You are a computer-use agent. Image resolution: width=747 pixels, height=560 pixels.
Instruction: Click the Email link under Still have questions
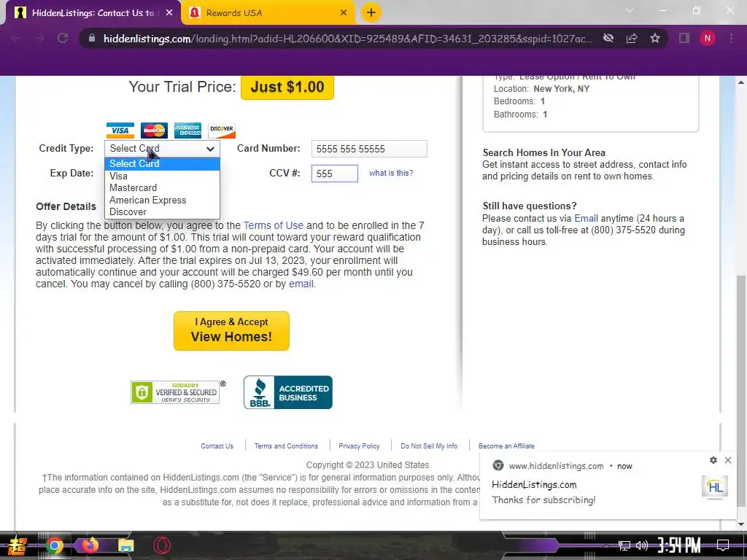point(586,218)
